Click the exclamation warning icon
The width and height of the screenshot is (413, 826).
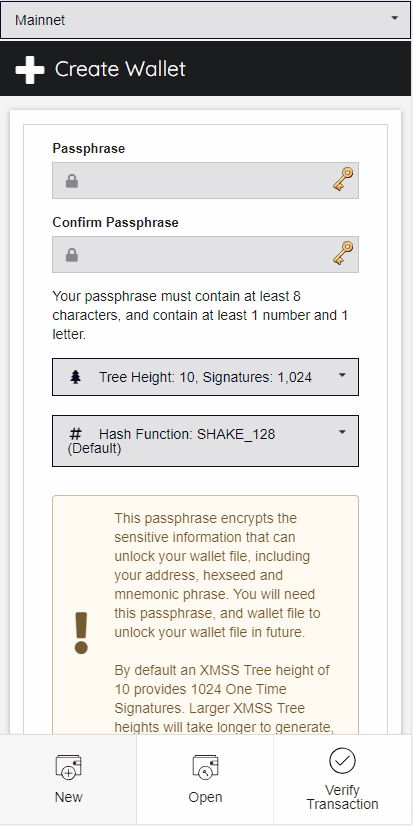point(81,633)
